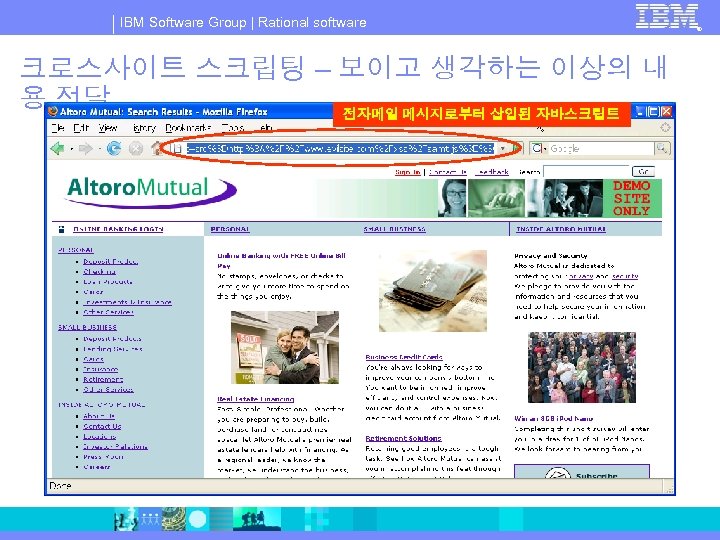720x540 pixels.
Task: Switch to the PERSONAL tab in site navigation
Action: tap(230, 229)
